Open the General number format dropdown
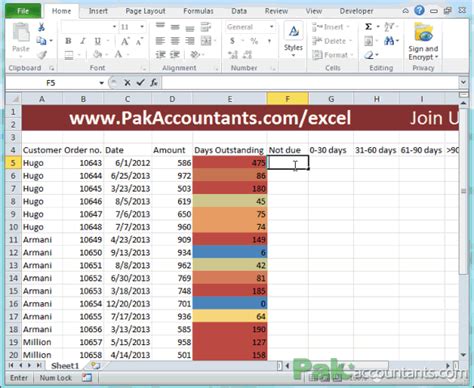 (272, 27)
